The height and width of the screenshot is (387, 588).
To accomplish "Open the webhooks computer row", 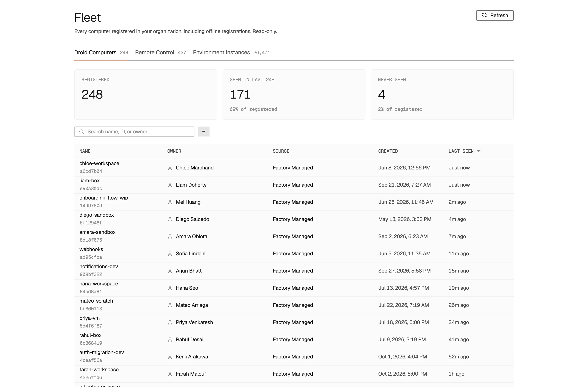I will [294, 254].
